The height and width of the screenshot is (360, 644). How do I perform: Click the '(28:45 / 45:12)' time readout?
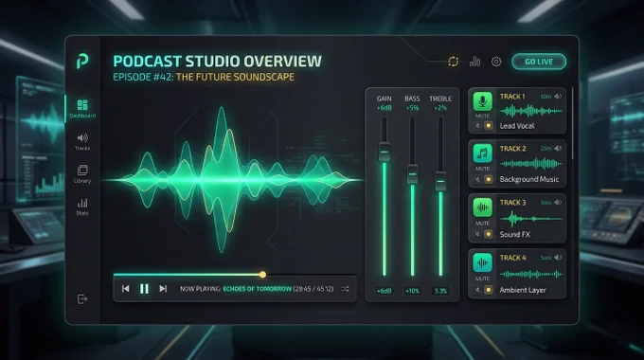(313, 289)
